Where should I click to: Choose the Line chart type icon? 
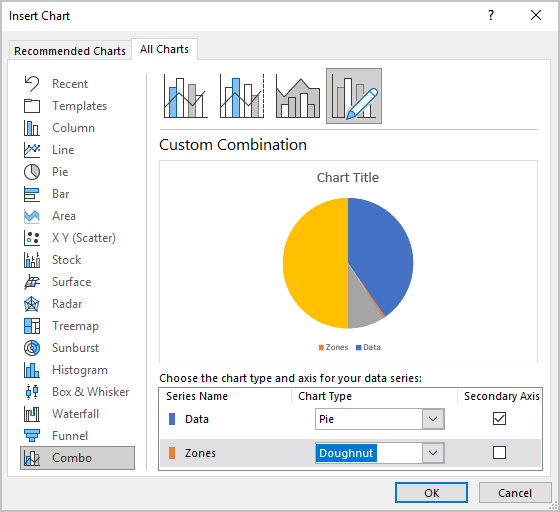coord(32,150)
